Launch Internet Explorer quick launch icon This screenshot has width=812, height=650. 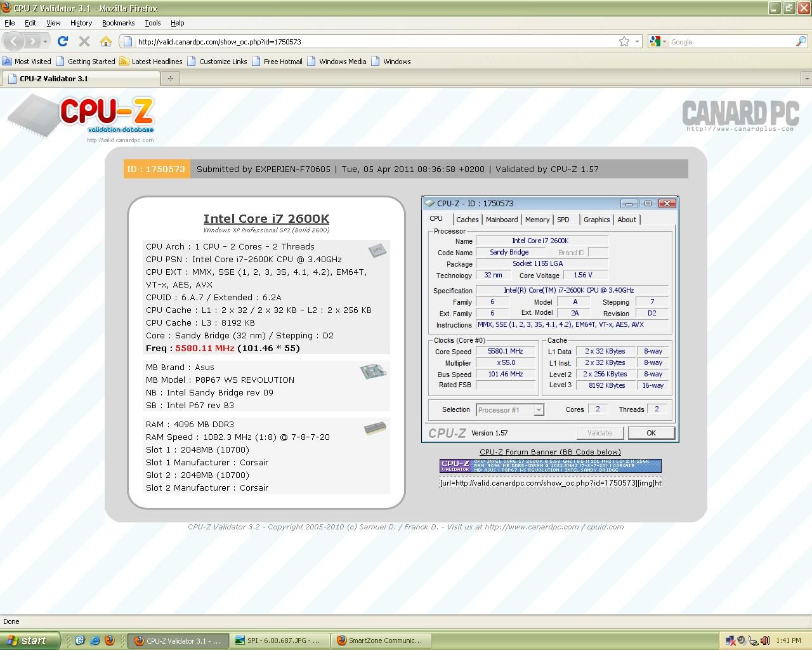tap(95, 640)
